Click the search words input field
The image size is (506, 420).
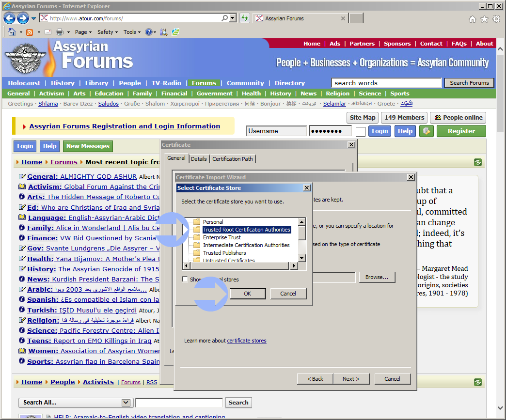coord(386,83)
